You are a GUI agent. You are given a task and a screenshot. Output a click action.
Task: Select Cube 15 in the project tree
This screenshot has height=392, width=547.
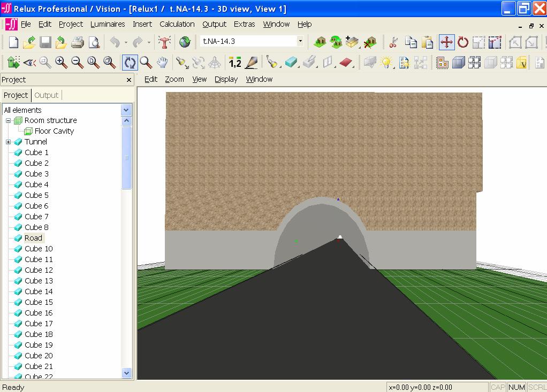[x=39, y=303]
